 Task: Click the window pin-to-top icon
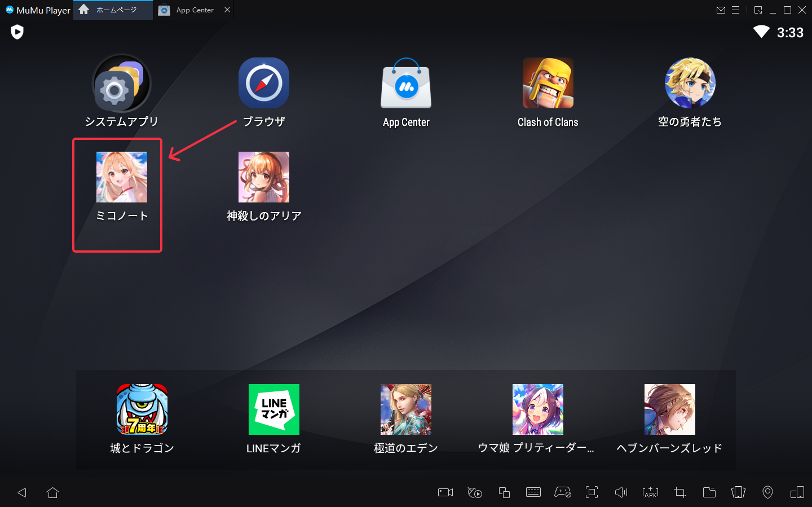(x=758, y=10)
